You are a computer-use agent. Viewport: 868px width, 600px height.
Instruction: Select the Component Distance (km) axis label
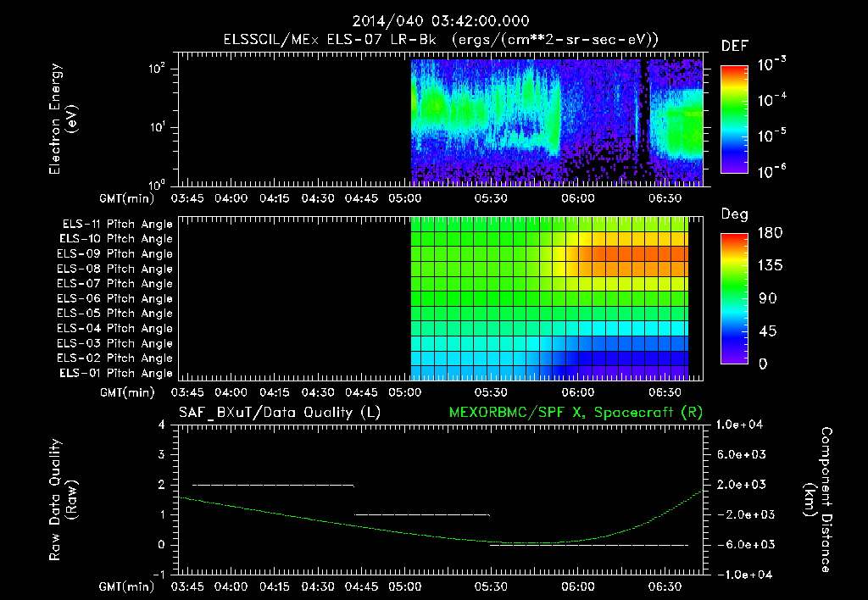pyautogui.click(x=818, y=500)
